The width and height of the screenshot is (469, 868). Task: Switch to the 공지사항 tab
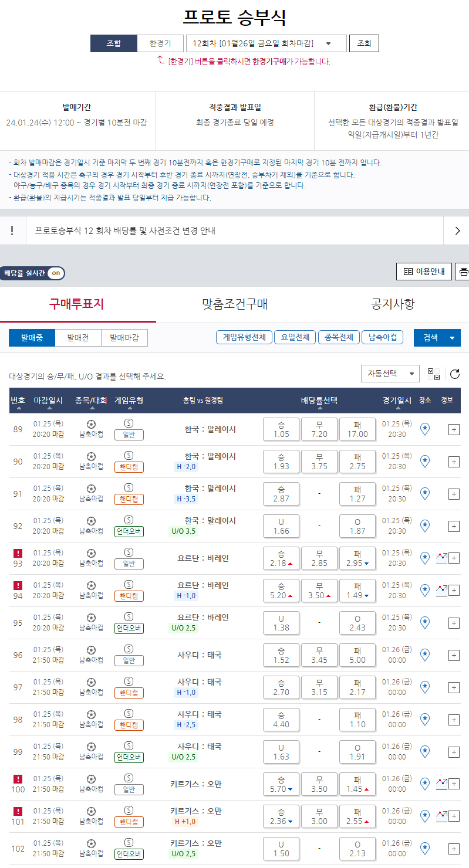pyautogui.click(x=393, y=304)
